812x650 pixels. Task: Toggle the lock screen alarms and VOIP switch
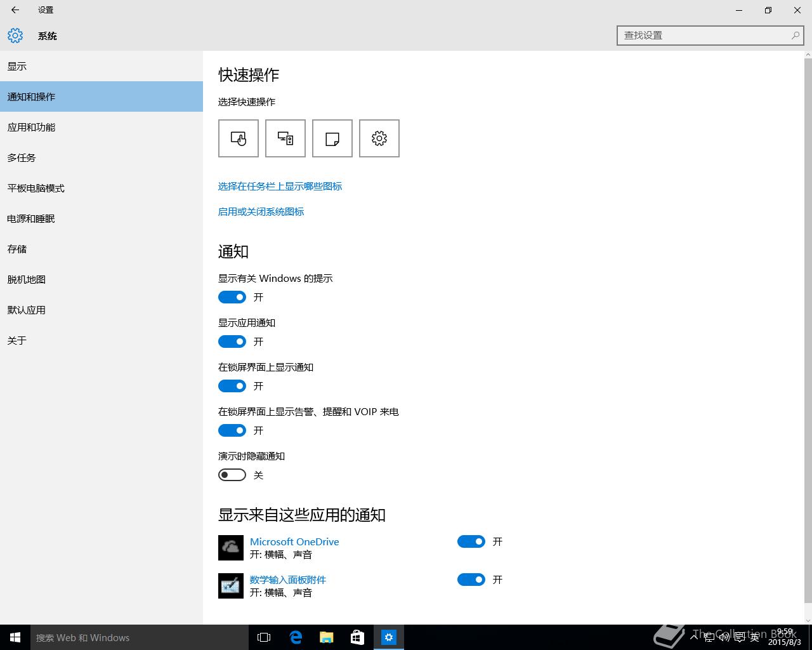[x=232, y=430]
